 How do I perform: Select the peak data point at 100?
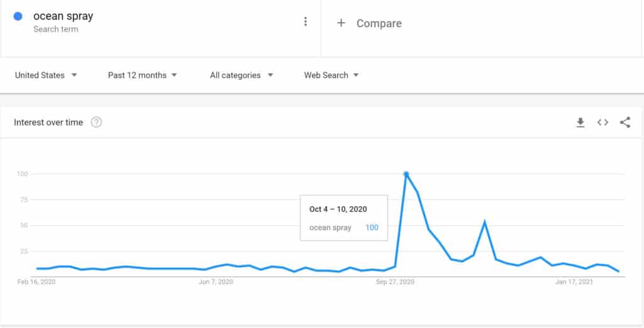406,174
